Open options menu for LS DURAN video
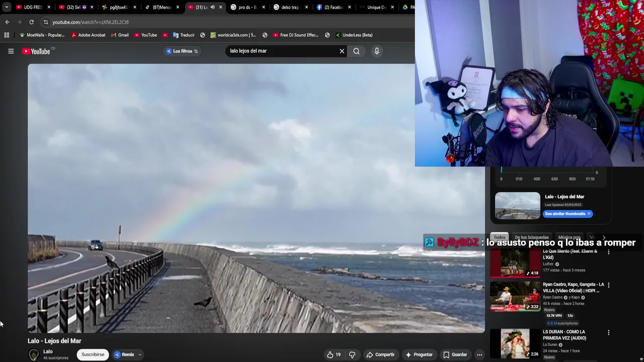Screen dimensions: 644x362 click(608, 332)
